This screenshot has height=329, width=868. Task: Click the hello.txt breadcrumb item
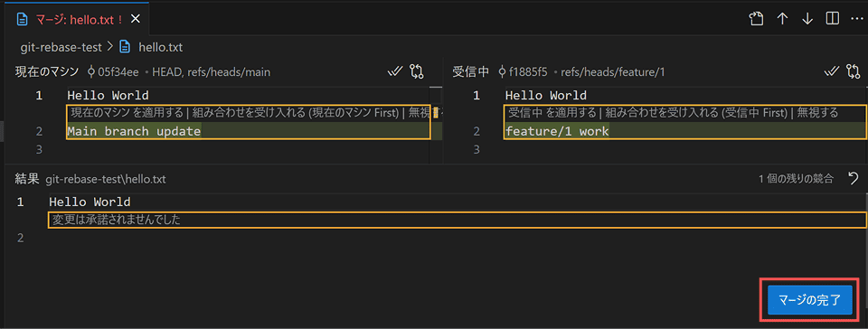click(x=161, y=48)
